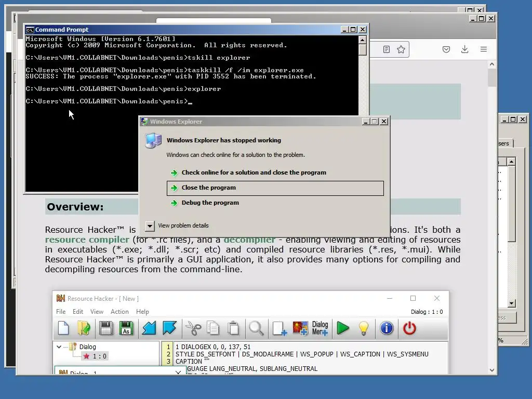Click the Add new blank resource icon
532x399 pixels.
pyautogui.click(x=280, y=328)
